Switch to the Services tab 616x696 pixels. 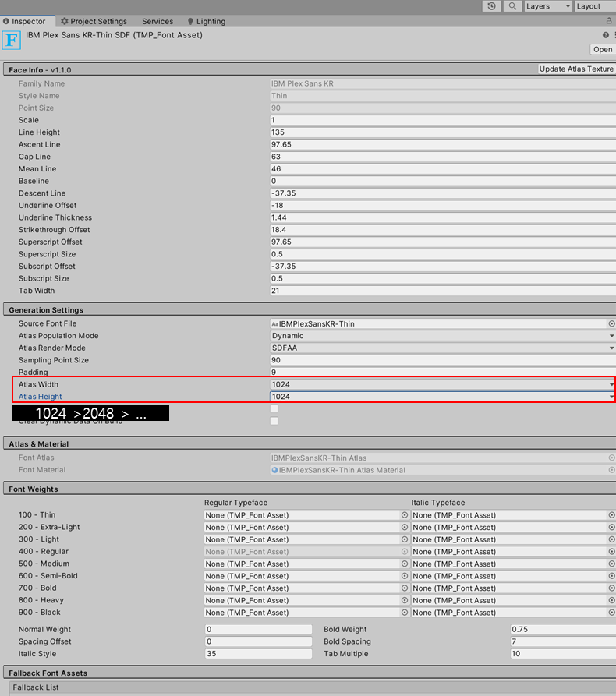158,21
